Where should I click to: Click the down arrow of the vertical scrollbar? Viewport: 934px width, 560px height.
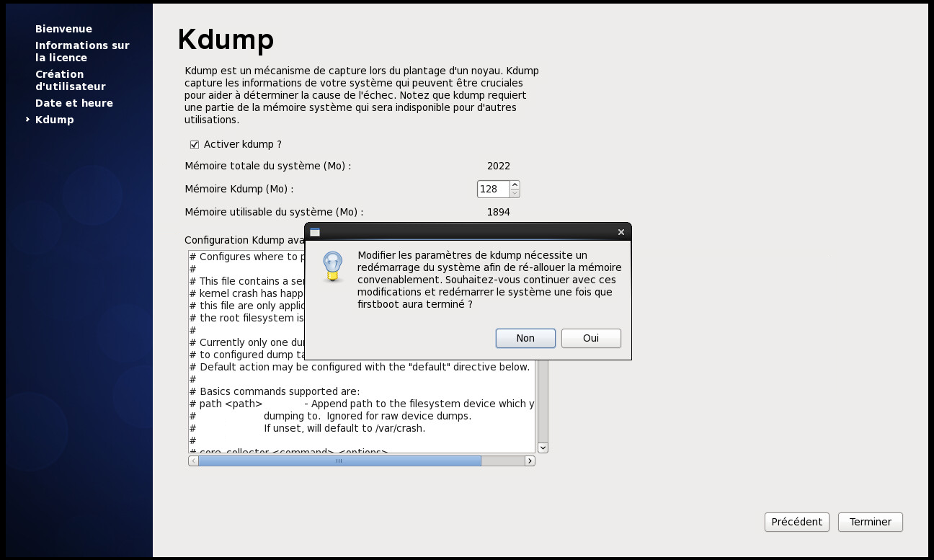pos(543,448)
